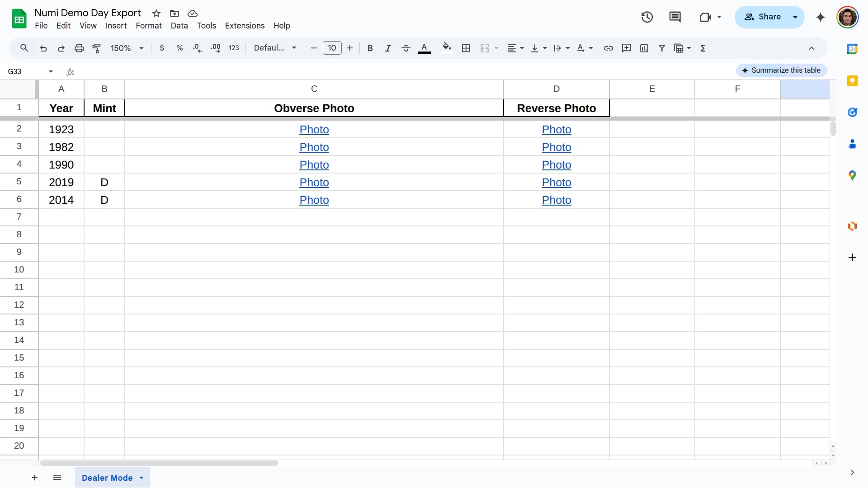
Task: Open the Default font dropdown
Action: tap(275, 48)
